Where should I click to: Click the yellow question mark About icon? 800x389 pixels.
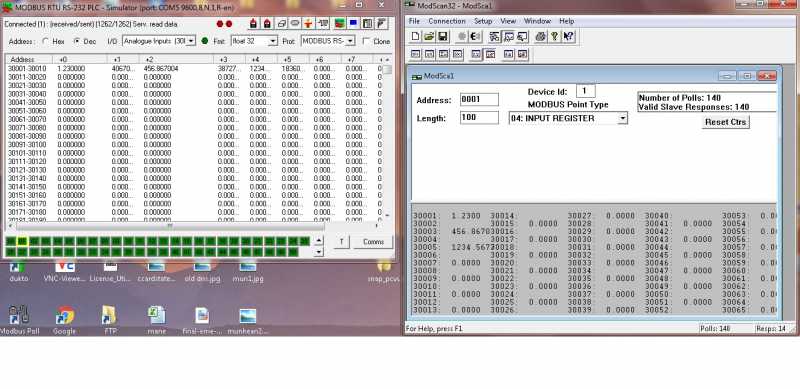pos(555,36)
